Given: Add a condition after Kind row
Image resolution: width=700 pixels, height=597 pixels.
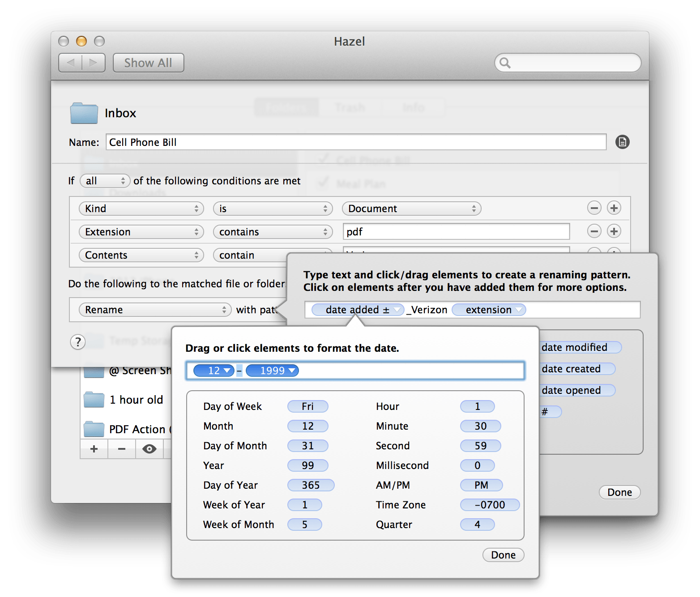Looking at the screenshot, I should tap(614, 208).
